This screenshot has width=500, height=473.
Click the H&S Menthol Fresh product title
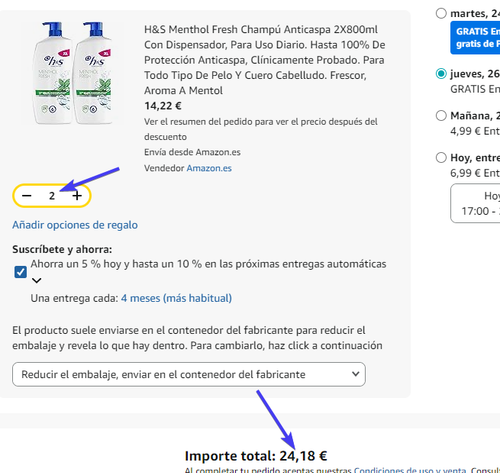pos(265,60)
